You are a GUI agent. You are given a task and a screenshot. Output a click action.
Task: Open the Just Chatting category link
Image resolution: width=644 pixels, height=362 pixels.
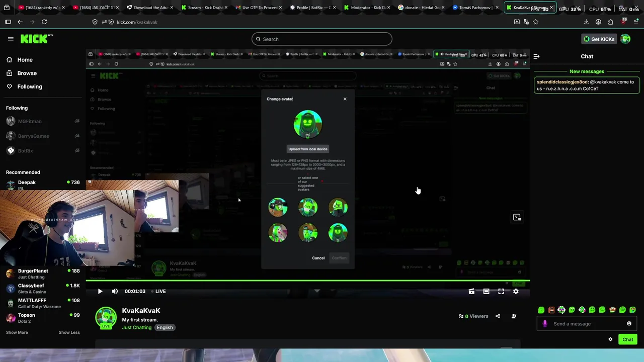point(136,327)
